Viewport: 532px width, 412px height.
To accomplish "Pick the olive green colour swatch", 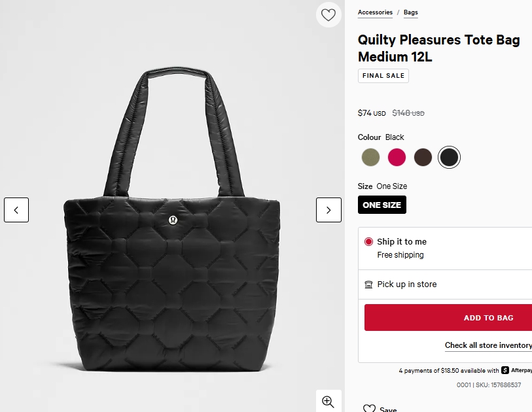I will (x=370, y=157).
